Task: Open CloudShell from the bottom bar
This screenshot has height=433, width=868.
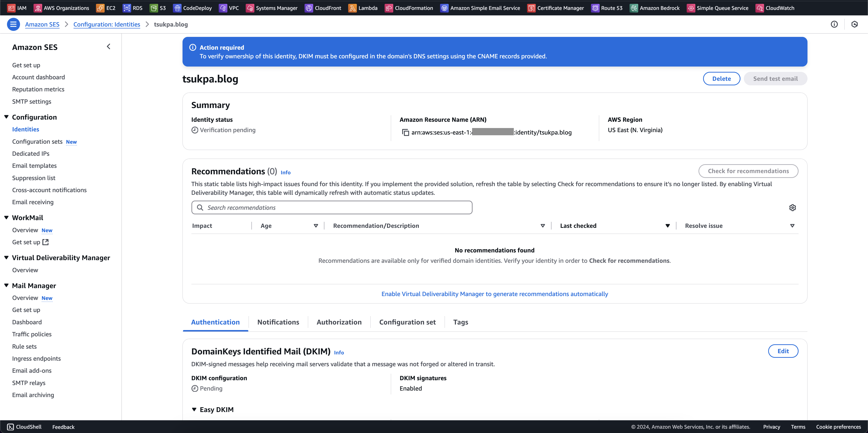Action: tap(24, 426)
